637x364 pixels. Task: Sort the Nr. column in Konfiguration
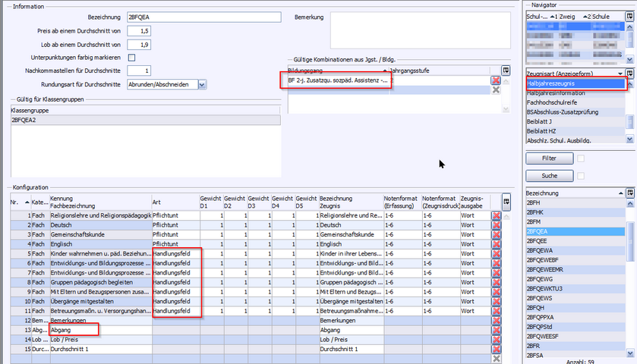click(x=14, y=201)
